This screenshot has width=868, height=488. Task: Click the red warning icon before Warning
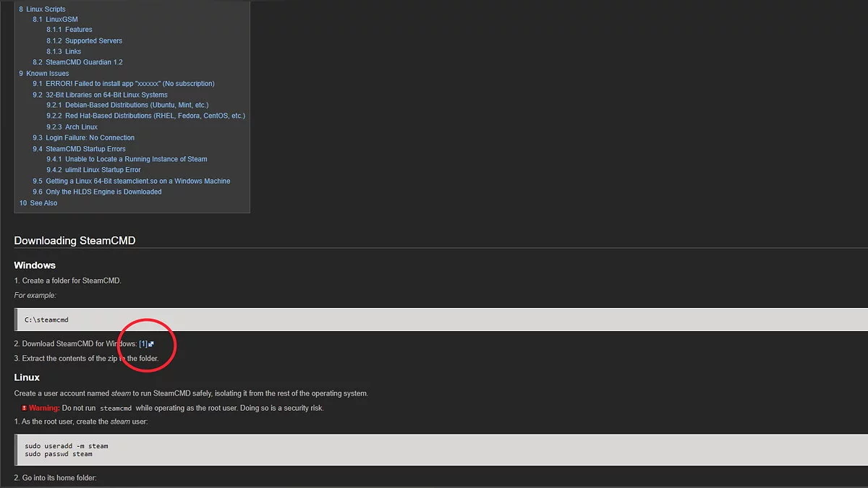coord(24,408)
